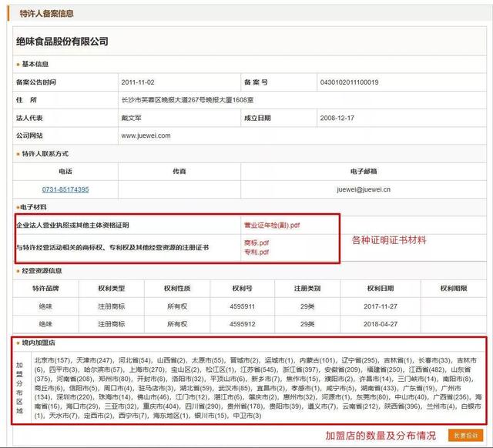Click the 传真 column header

pyautogui.click(x=179, y=171)
